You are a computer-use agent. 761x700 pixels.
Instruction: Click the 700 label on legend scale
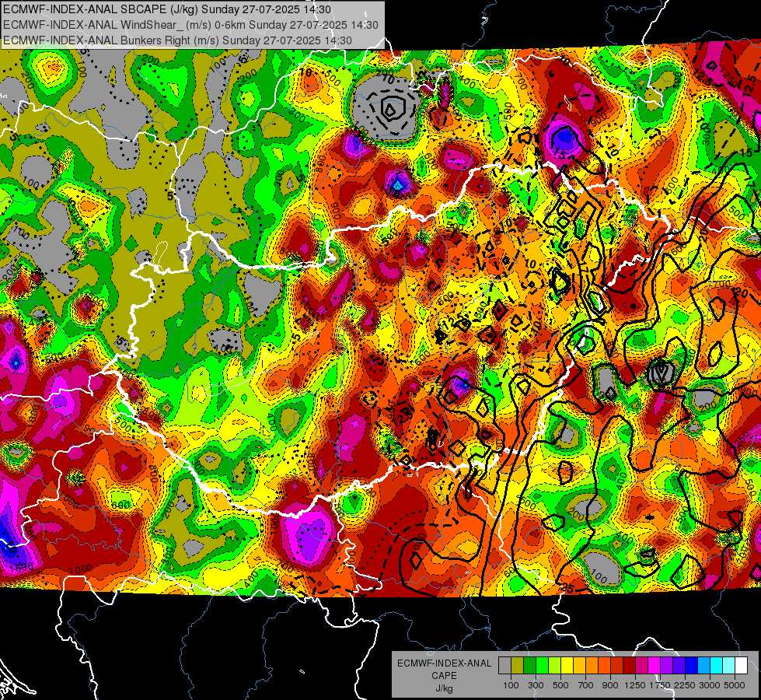pos(586,685)
